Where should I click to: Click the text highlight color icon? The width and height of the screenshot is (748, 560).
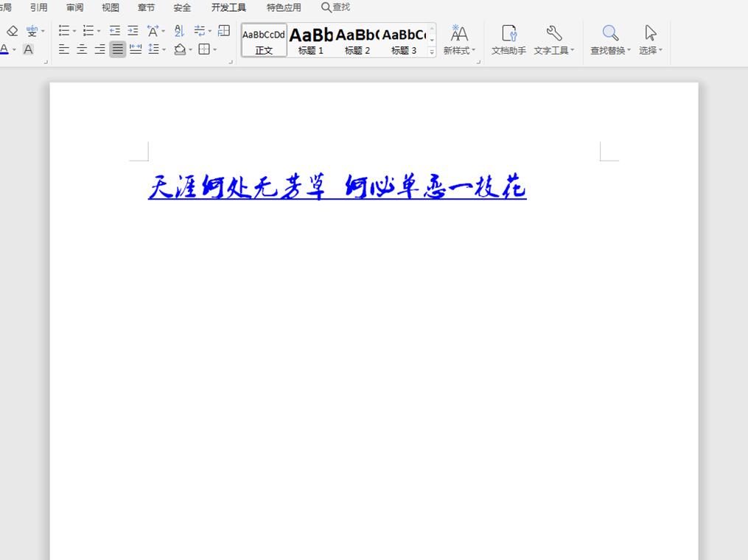tap(28, 49)
